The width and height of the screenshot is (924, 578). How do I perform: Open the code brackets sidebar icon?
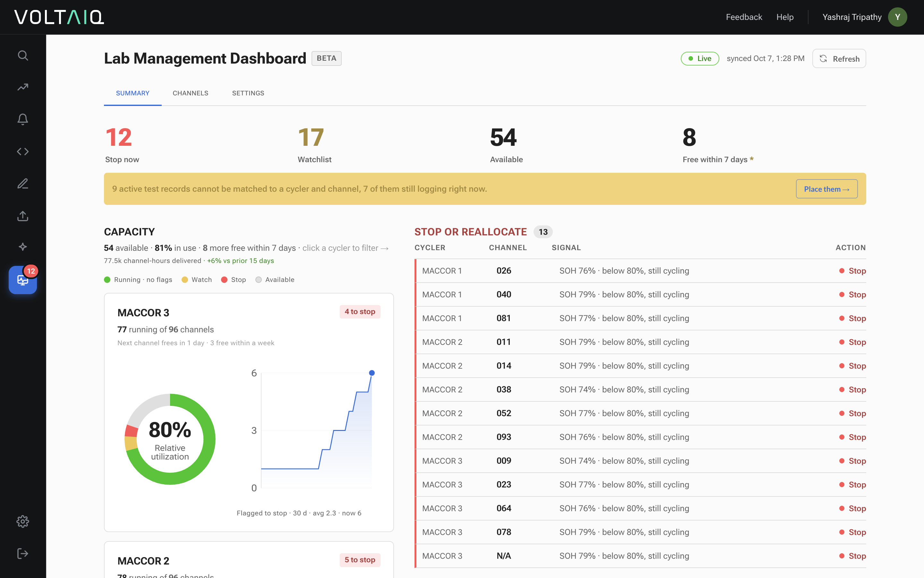(23, 151)
